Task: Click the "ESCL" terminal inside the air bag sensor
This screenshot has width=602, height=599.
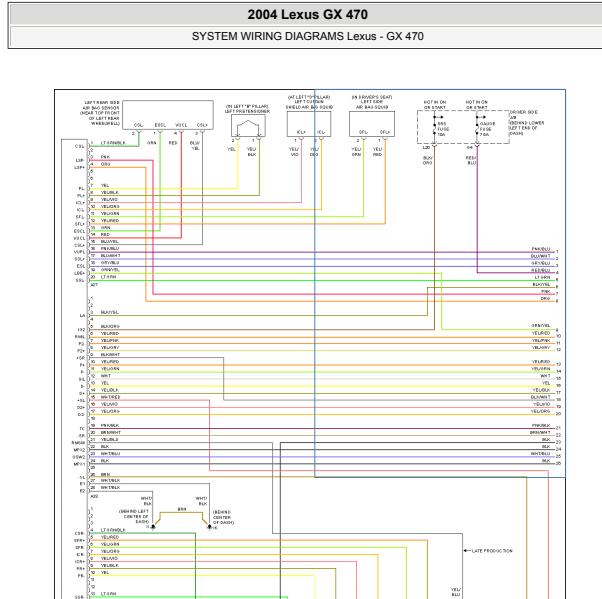Action: point(160,125)
